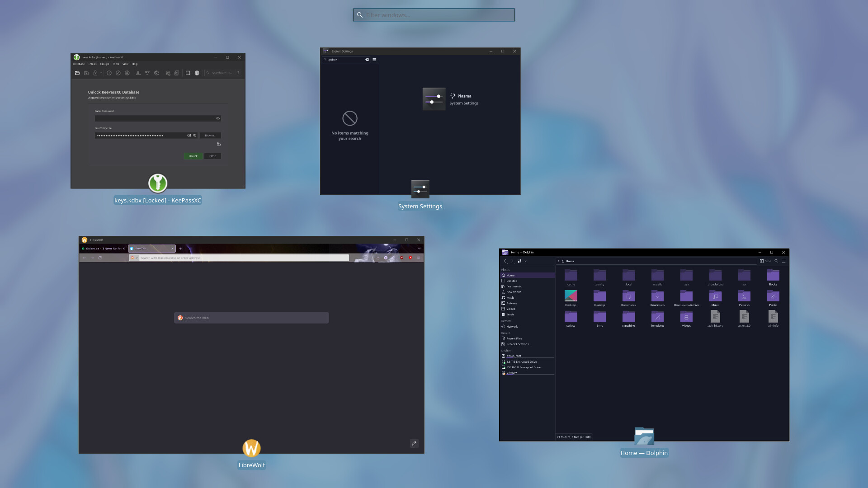Click the Filter windows search field
This screenshot has width=868, height=488.
(434, 14)
